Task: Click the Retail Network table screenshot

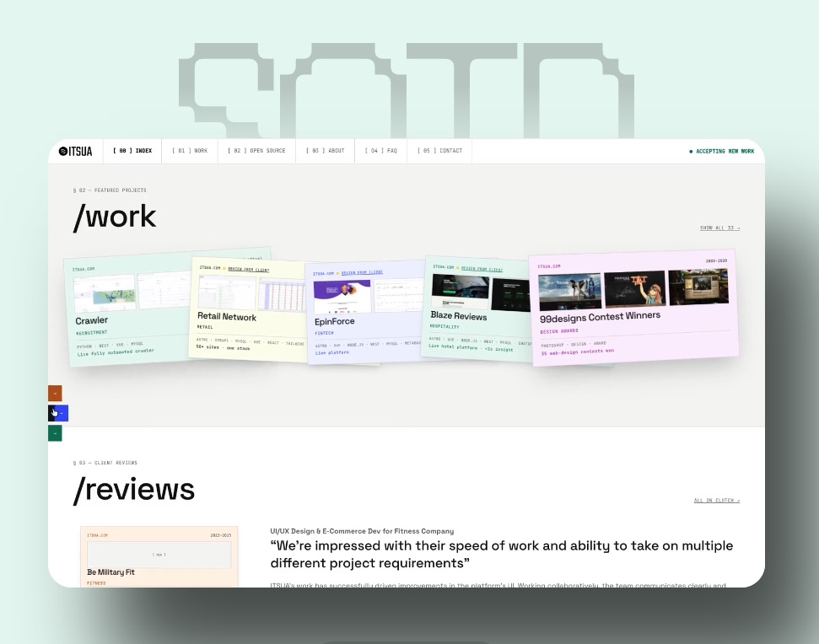Action: [283, 295]
